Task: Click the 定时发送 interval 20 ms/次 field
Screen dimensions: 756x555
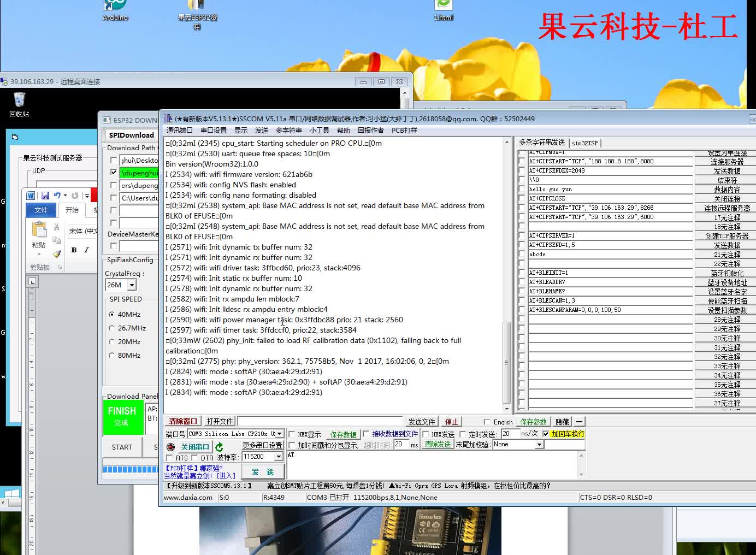Action: pos(510,434)
